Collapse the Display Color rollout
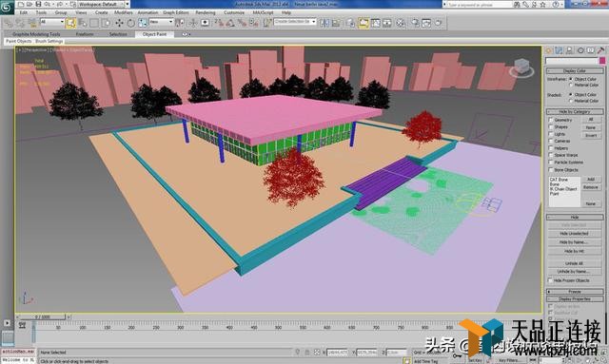The height and width of the screenshot is (364, 609). coord(575,70)
